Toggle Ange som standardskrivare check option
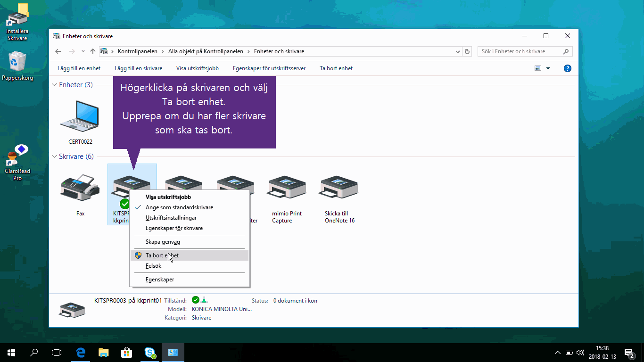This screenshot has width=644, height=362. 179,207
